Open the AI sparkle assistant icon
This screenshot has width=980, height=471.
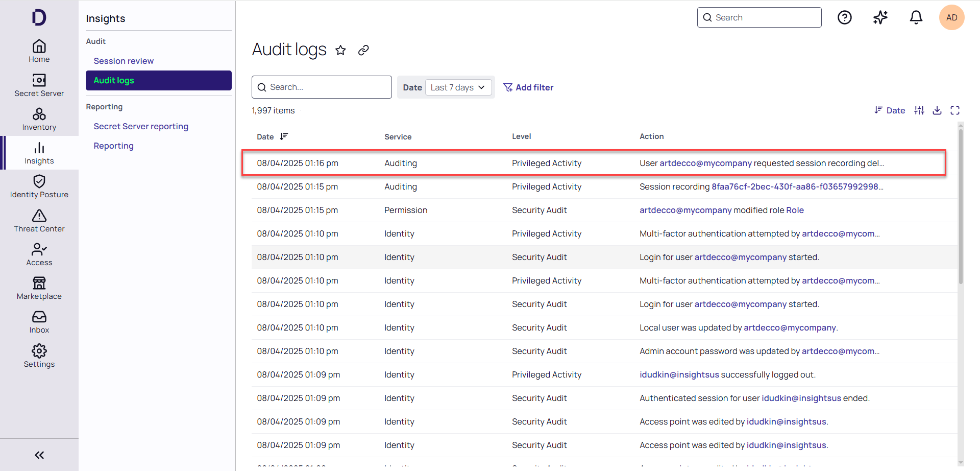(x=880, y=17)
